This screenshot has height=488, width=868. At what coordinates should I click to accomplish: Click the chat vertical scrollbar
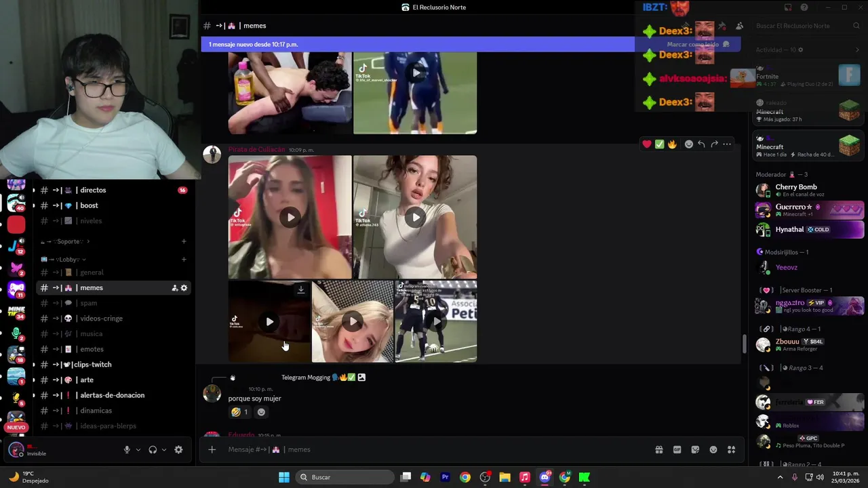pos(744,344)
